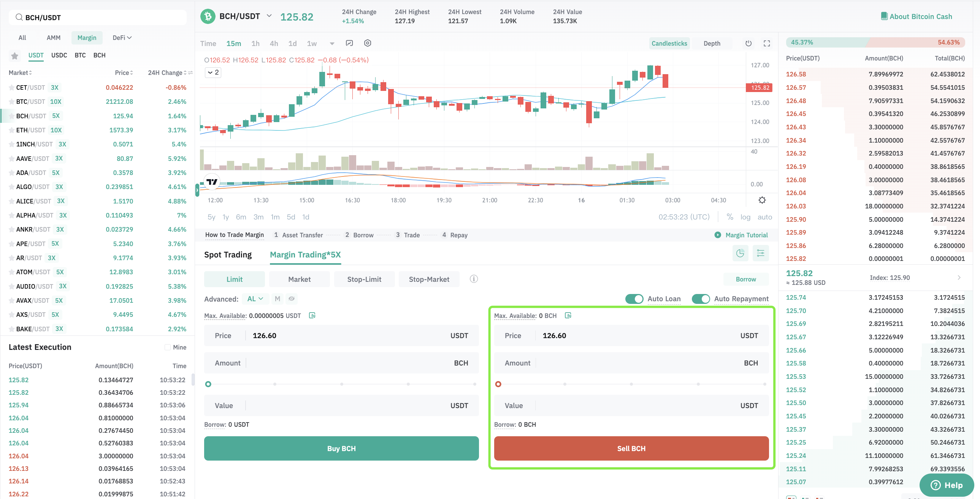The image size is (980, 499).
Task: Favorite the ETH/USDT star
Action: coord(11,130)
